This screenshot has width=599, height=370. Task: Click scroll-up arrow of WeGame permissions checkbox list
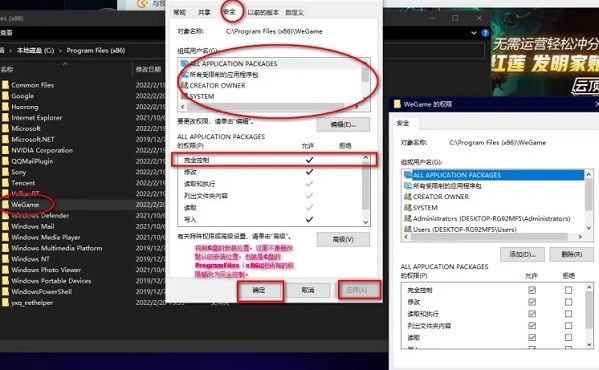589,287
